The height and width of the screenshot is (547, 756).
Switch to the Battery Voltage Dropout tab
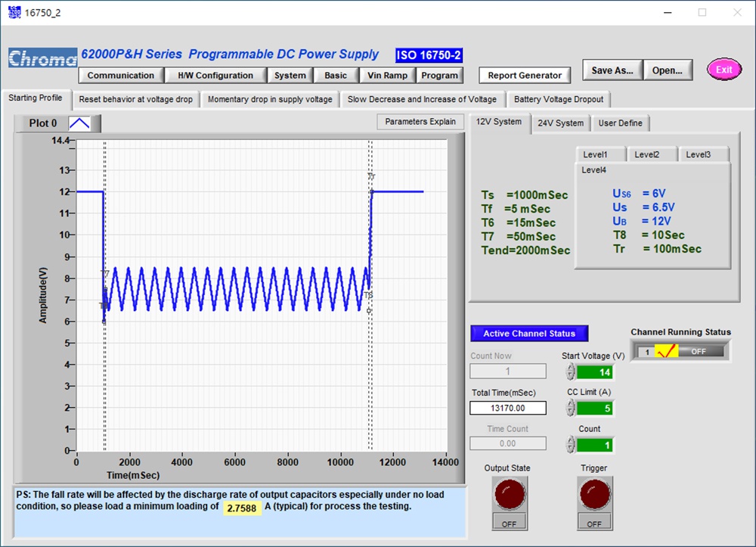tap(559, 99)
